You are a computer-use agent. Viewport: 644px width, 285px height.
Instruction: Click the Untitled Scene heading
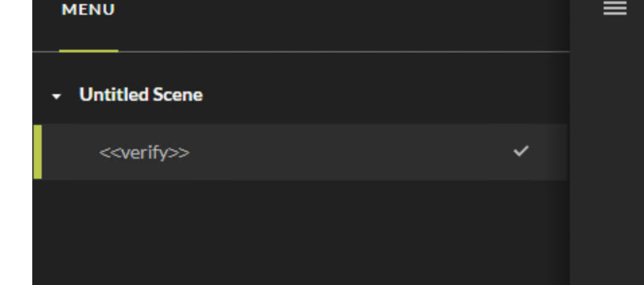point(140,95)
